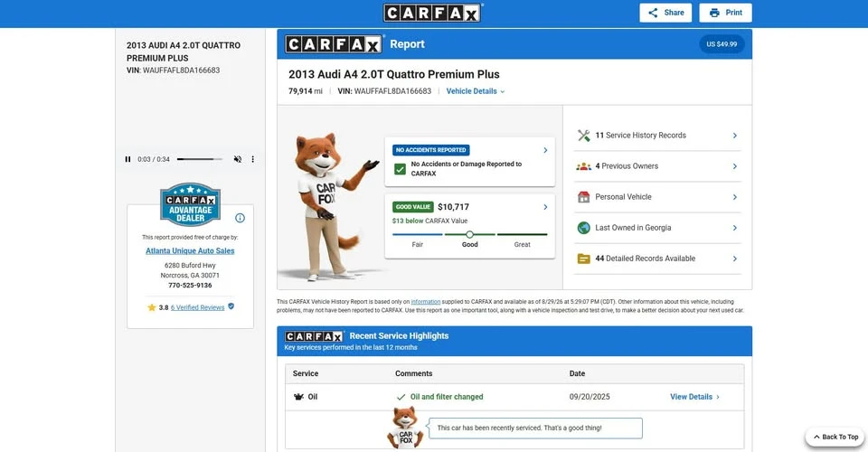This screenshot has width=868, height=452.
Task: Open 44 Detailed Records Available row
Action: [x=657, y=259]
